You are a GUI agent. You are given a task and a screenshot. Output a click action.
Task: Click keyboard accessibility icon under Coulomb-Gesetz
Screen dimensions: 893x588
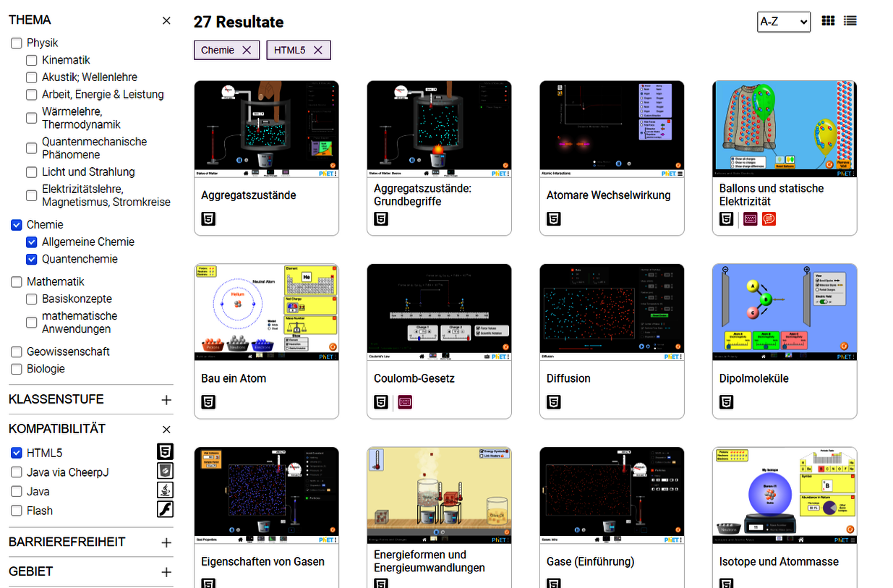[405, 402]
